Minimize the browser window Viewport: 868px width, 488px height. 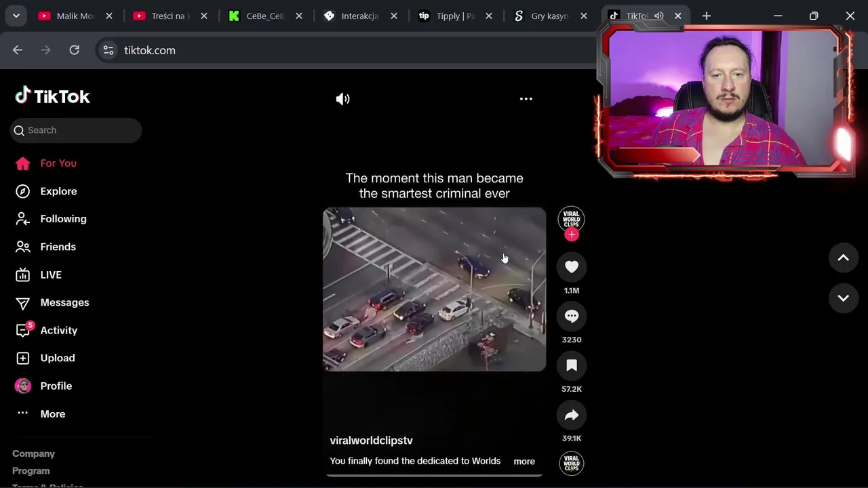778,16
